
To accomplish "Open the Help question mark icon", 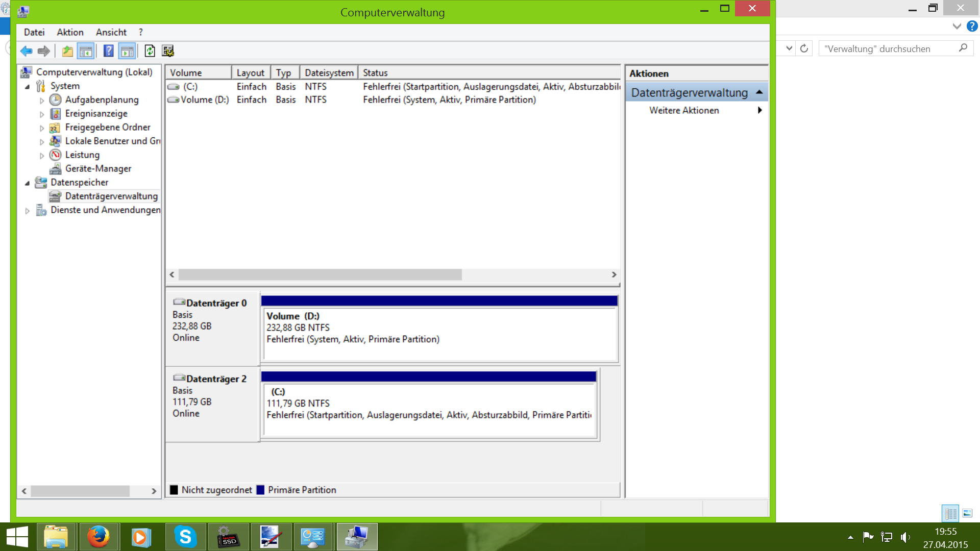I will click(108, 51).
